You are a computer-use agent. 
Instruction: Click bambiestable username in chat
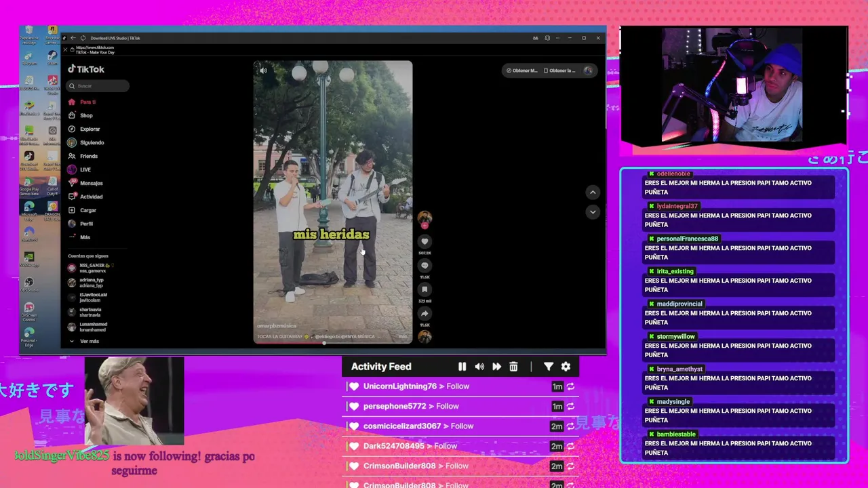pos(676,434)
